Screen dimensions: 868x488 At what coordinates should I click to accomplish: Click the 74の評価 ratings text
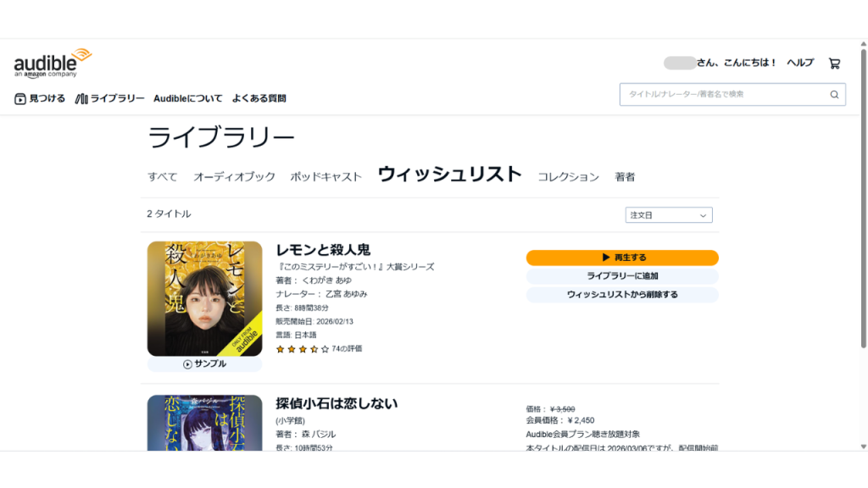[x=347, y=348]
